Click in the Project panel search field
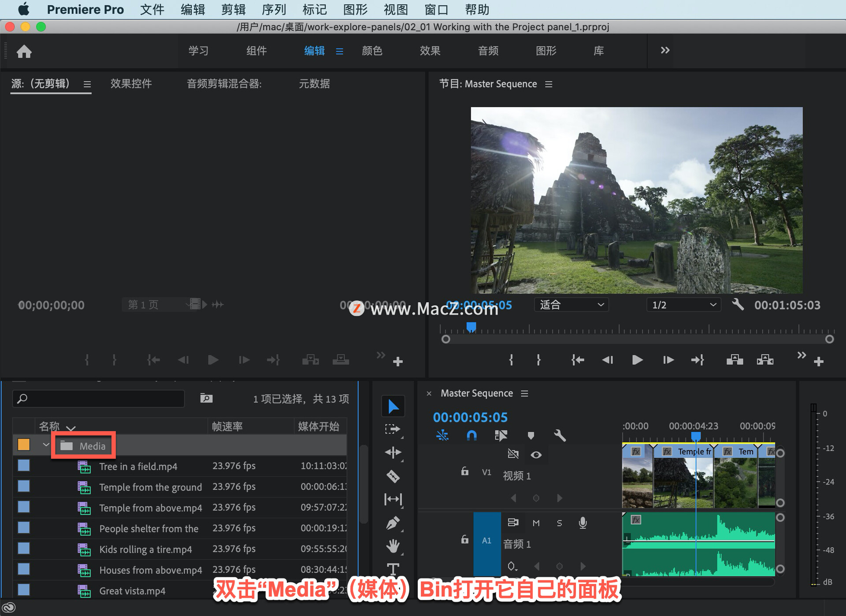846x616 pixels. coord(99,398)
